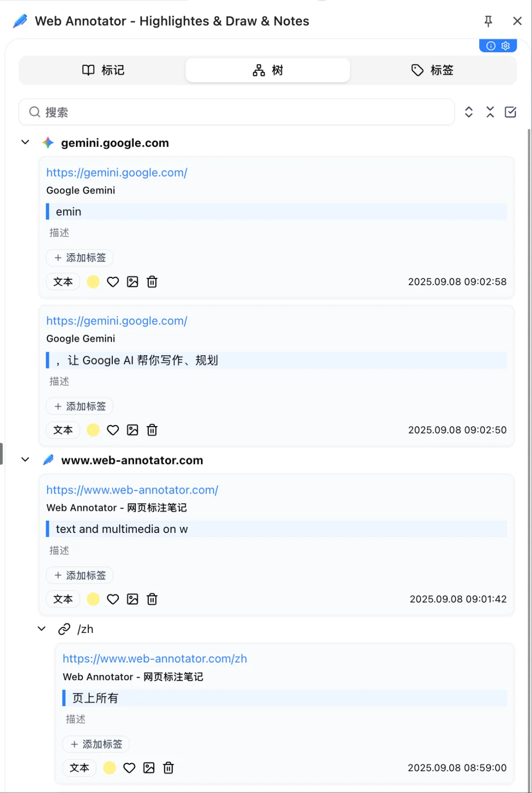The height and width of the screenshot is (793, 532).
Task: Click the Web Annotator logo in title
Action: point(20,21)
